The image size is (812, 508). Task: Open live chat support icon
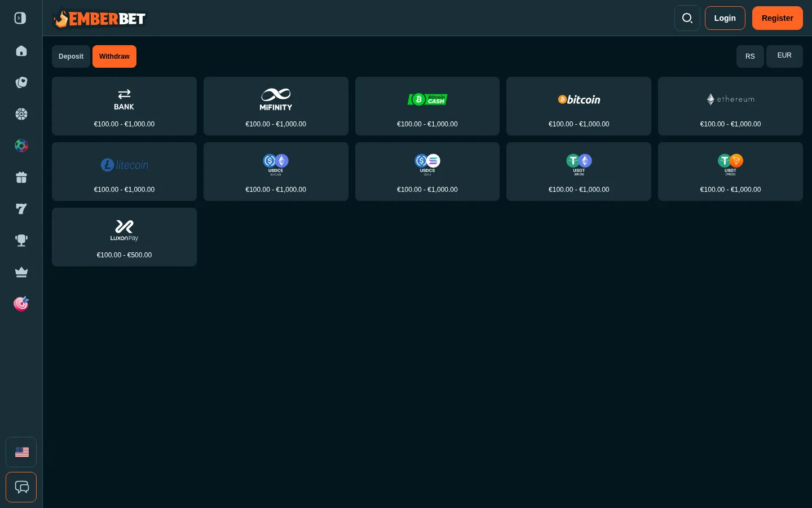21,487
